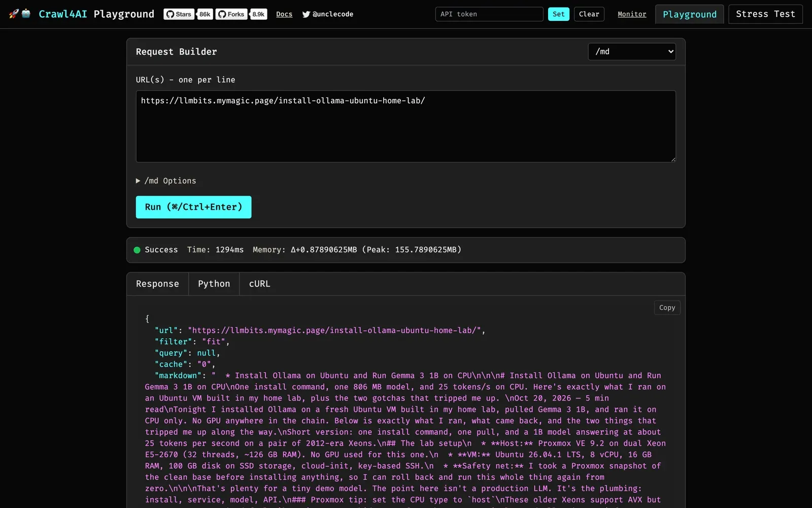Open the Stress Test page
The image size is (812, 508).
(x=765, y=14)
